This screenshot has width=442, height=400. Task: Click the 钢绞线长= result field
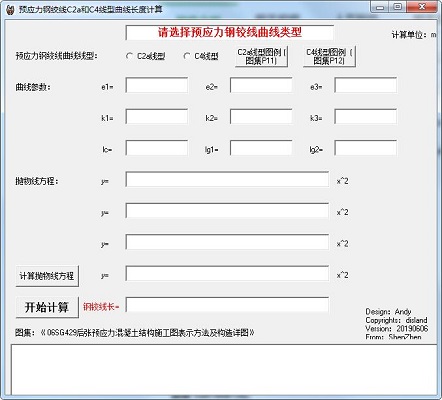[x=227, y=305]
